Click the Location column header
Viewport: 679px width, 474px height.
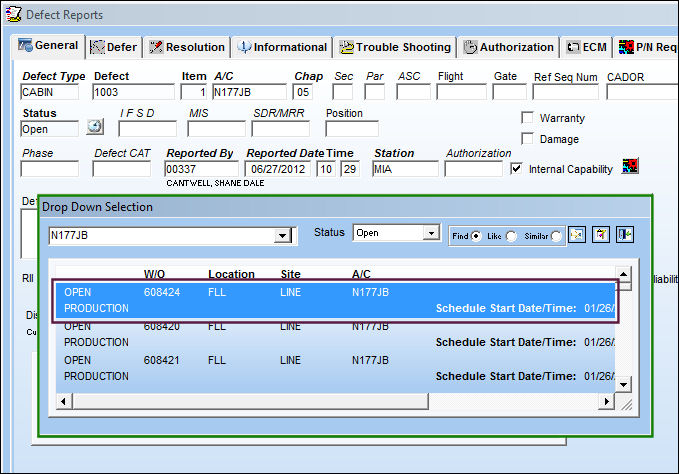point(231,274)
